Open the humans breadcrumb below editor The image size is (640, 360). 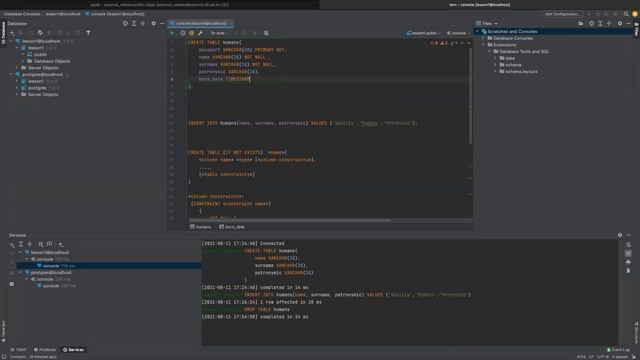[200, 227]
